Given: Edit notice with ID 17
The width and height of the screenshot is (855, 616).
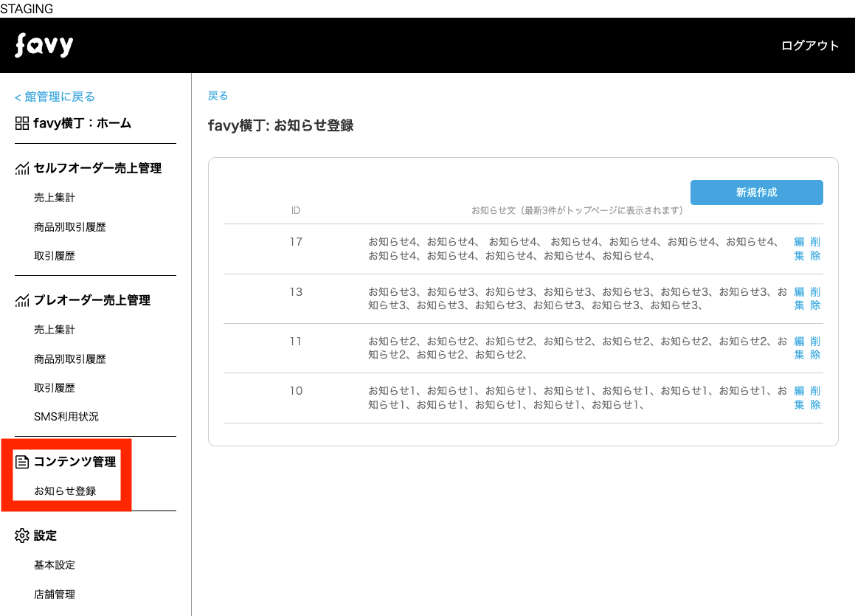Looking at the screenshot, I should tap(799, 249).
